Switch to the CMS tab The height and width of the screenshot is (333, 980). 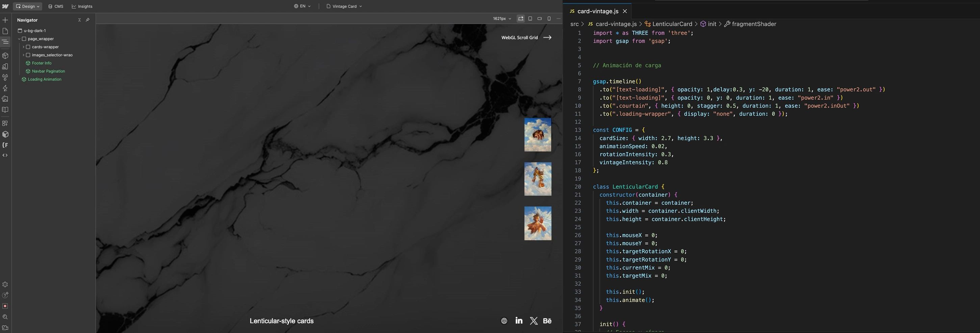[x=56, y=6]
